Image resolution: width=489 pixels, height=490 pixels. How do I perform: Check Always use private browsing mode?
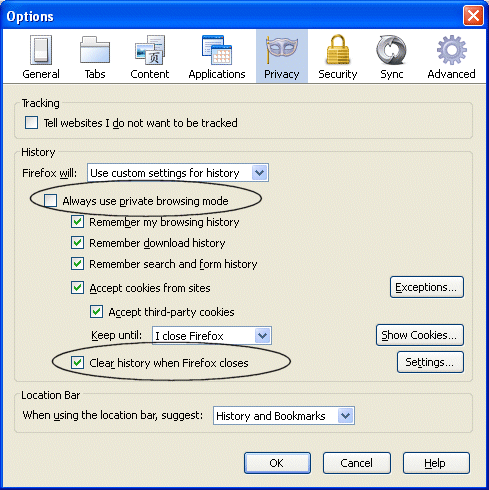[50, 201]
